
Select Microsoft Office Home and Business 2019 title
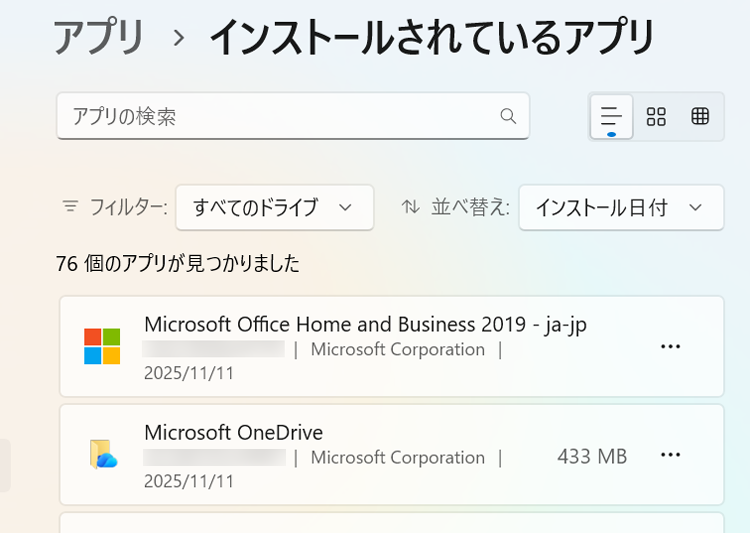[x=365, y=324]
